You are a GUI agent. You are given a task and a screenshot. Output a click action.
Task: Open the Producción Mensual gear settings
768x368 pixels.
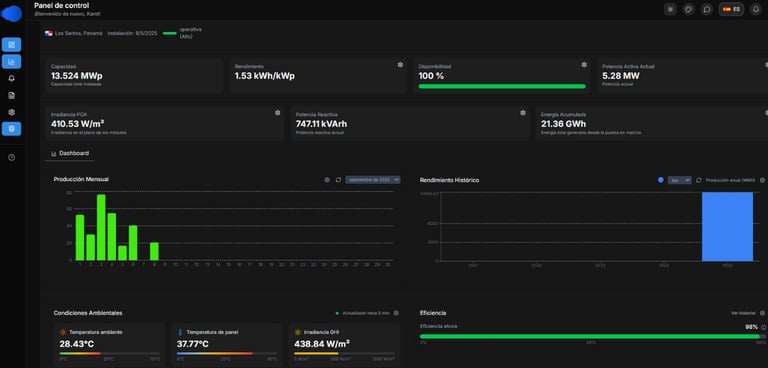pos(327,180)
